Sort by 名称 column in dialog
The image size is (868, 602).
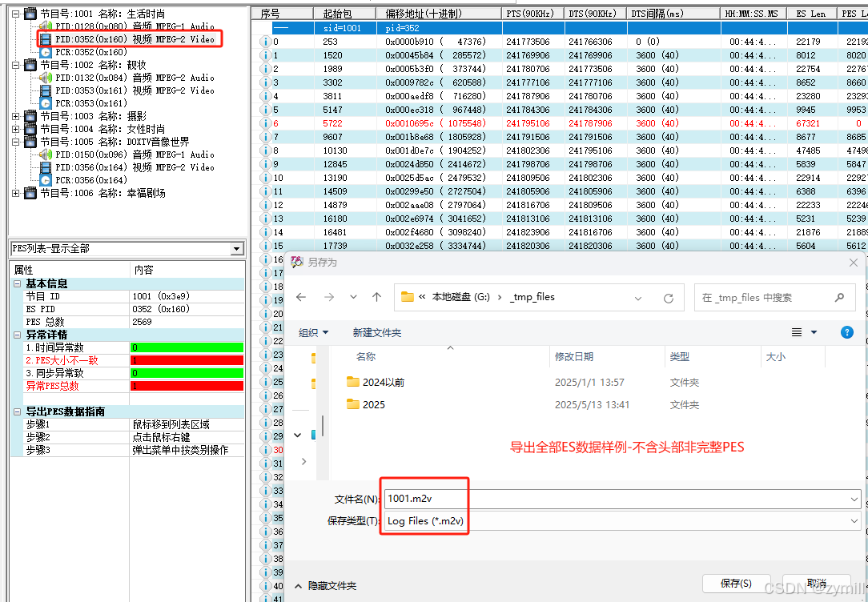[x=366, y=357]
